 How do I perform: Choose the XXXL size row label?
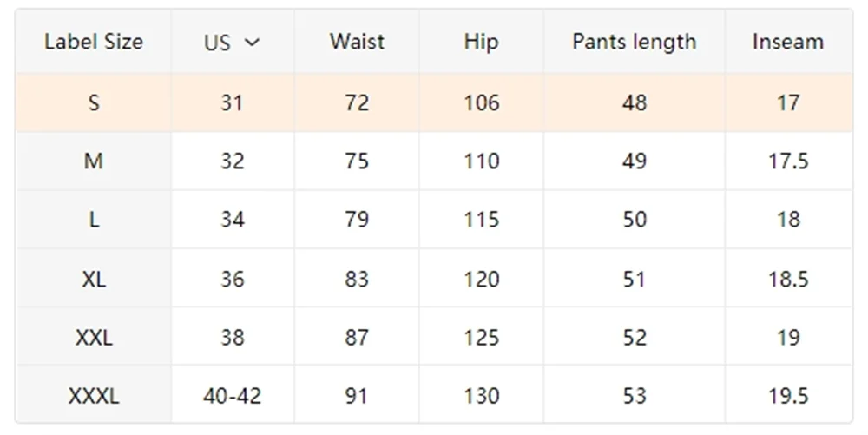click(94, 396)
